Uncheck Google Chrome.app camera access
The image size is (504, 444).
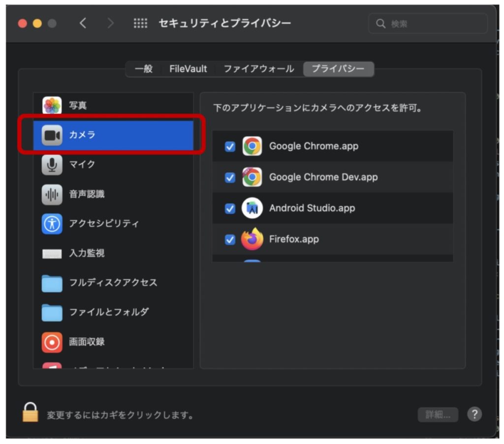(x=230, y=147)
